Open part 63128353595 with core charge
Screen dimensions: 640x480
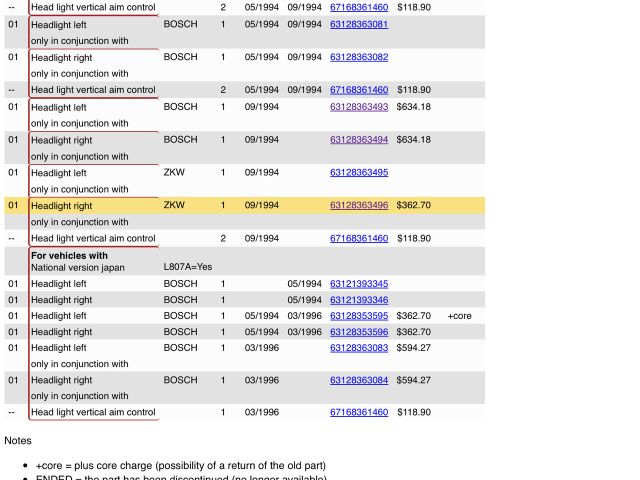tap(359, 316)
